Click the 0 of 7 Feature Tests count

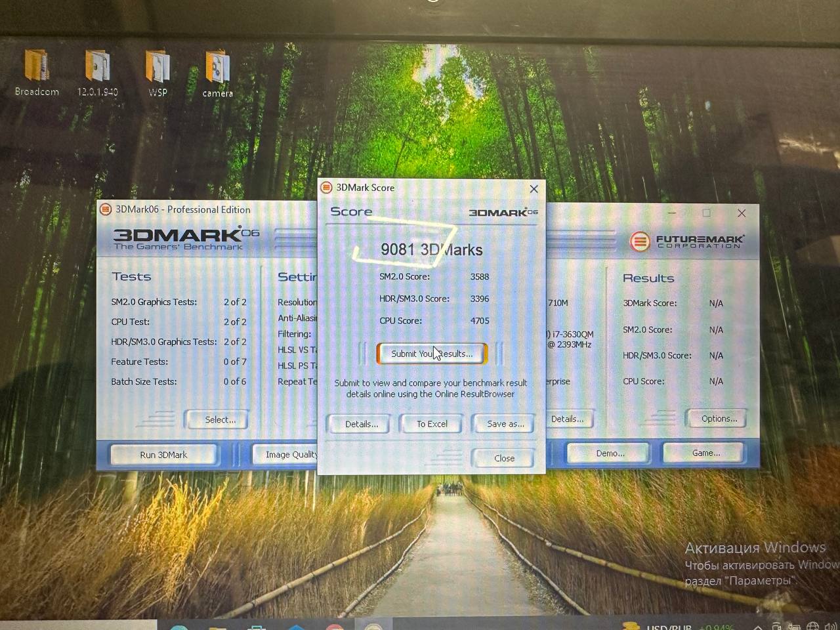point(235,362)
